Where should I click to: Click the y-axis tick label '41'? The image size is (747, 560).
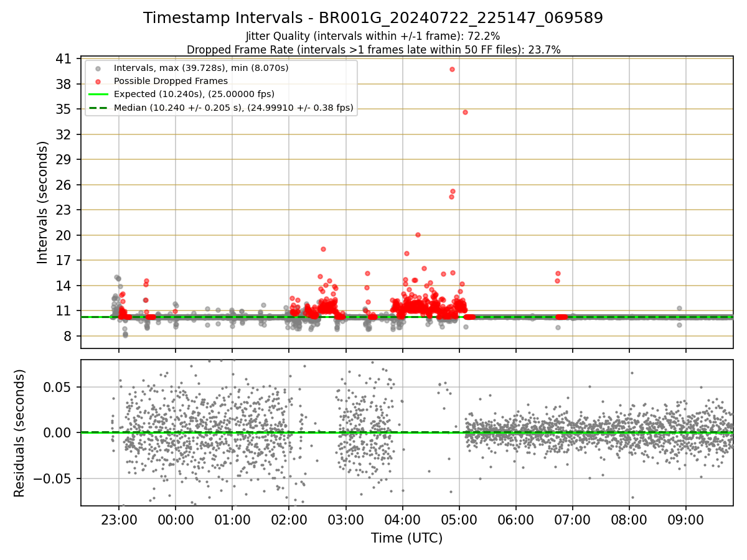63,59
